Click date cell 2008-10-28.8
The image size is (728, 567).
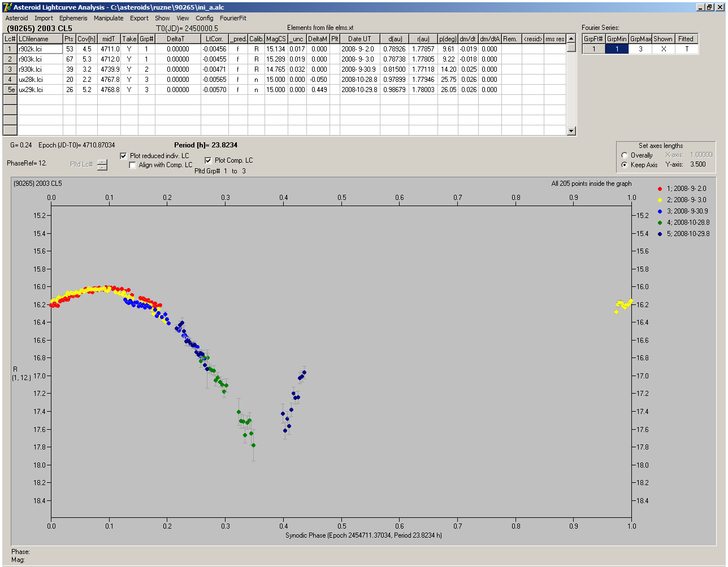click(x=359, y=80)
